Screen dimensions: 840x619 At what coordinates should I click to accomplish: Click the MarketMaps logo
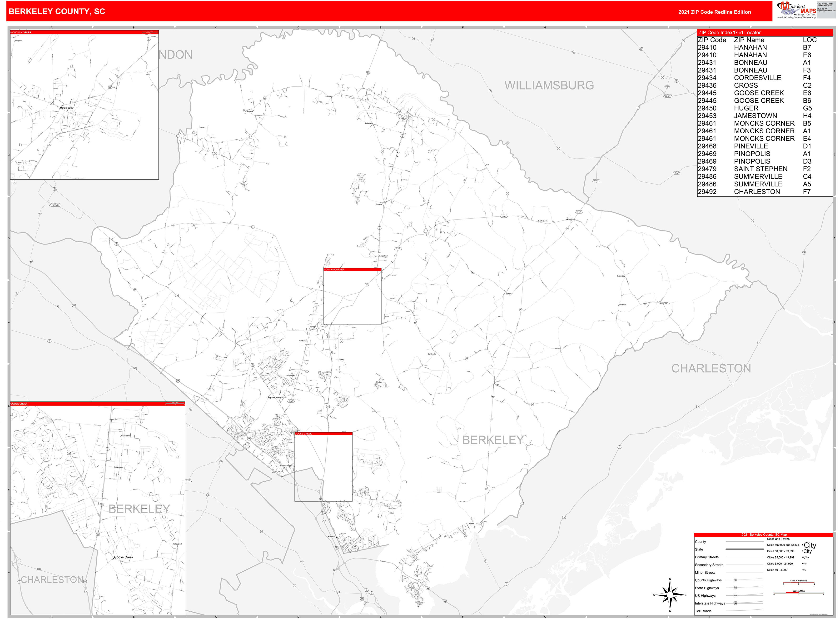click(x=797, y=10)
